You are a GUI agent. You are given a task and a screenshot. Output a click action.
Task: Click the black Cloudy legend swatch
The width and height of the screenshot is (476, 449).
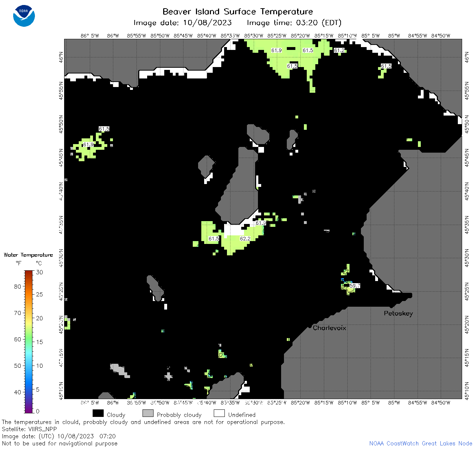click(x=98, y=413)
